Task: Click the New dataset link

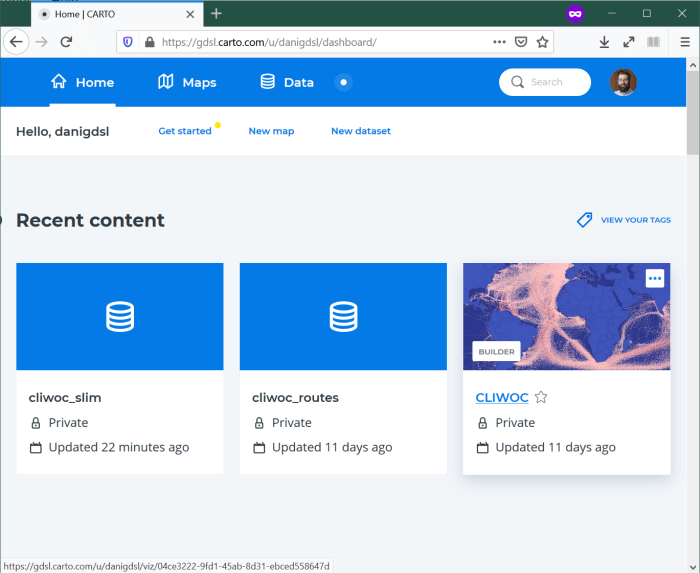Action: (x=361, y=131)
